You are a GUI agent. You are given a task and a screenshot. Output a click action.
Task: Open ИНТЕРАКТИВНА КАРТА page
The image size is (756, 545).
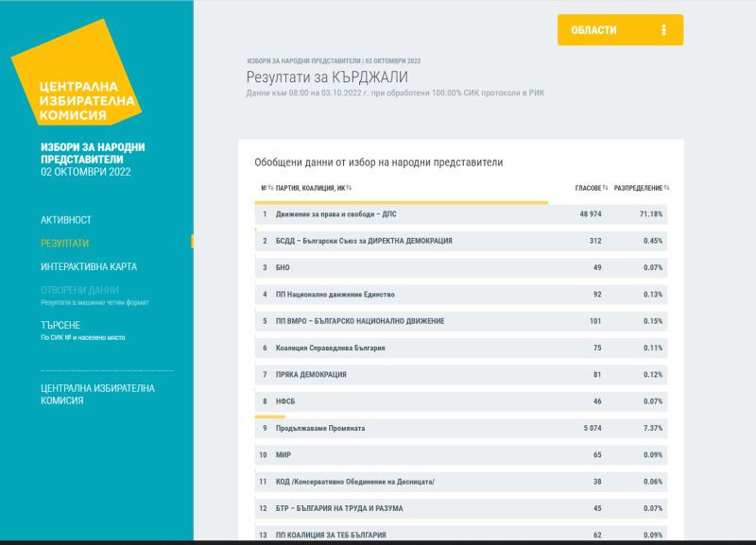click(x=89, y=266)
